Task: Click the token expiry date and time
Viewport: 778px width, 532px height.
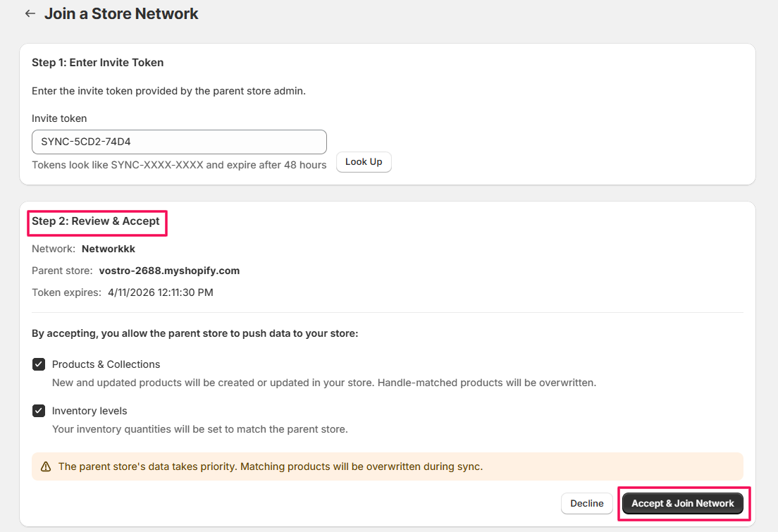Action: click(160, 292)
